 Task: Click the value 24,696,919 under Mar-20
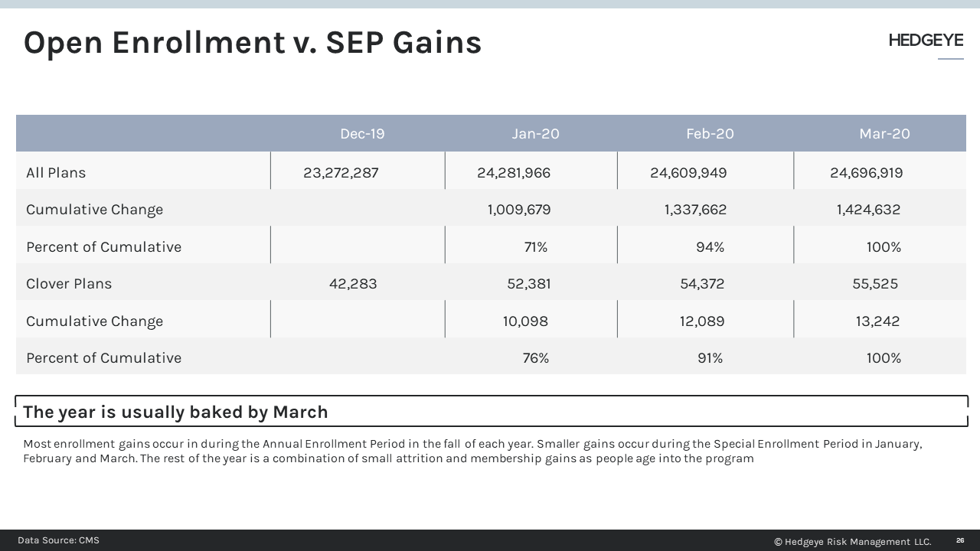(866, 172)
